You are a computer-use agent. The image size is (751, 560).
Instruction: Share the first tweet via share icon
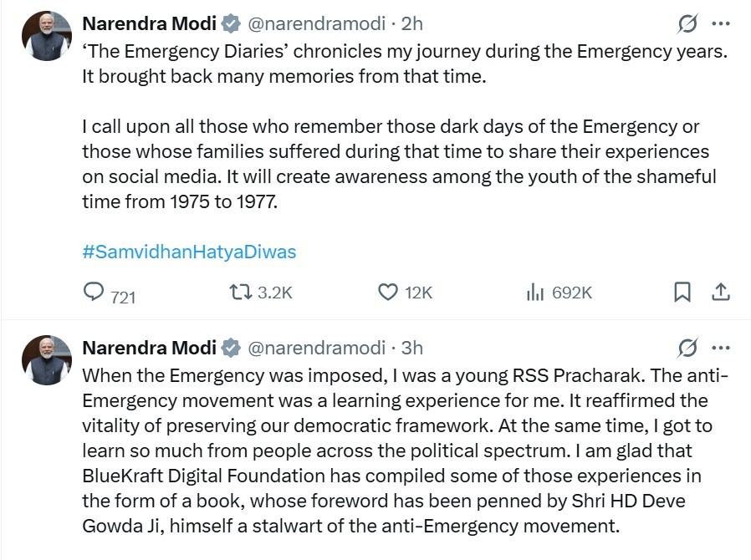[x=721, y=292]
